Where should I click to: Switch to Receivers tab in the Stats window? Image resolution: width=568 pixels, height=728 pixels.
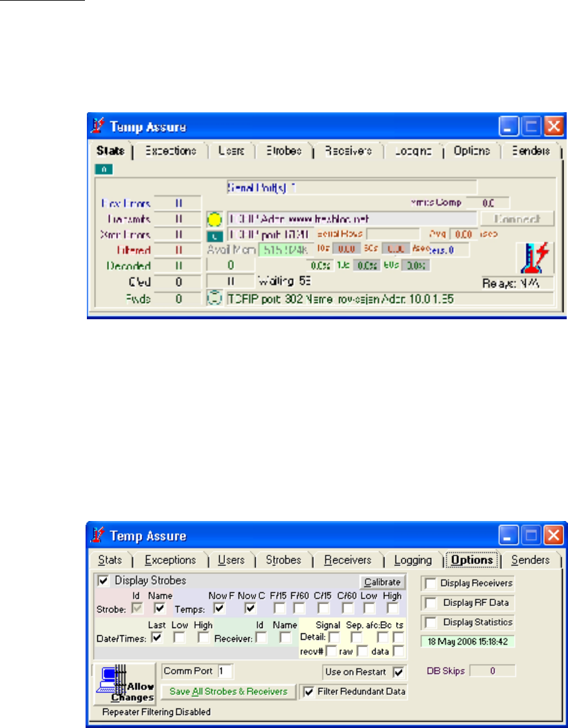348,151
